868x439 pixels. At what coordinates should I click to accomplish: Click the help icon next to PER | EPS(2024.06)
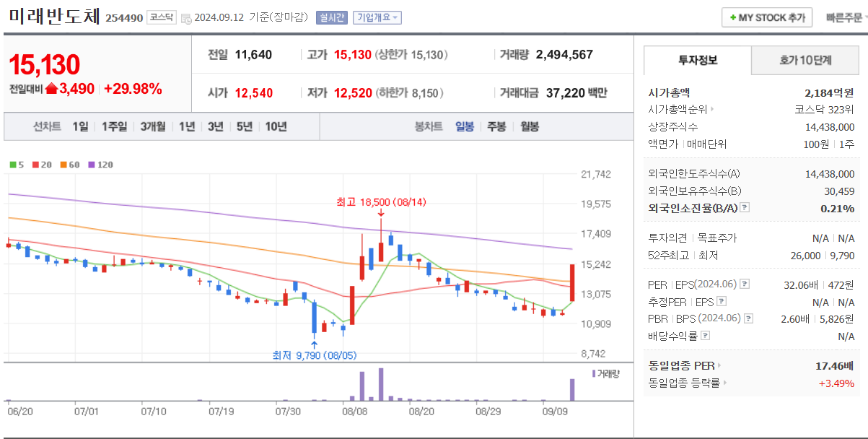point(745,284)
